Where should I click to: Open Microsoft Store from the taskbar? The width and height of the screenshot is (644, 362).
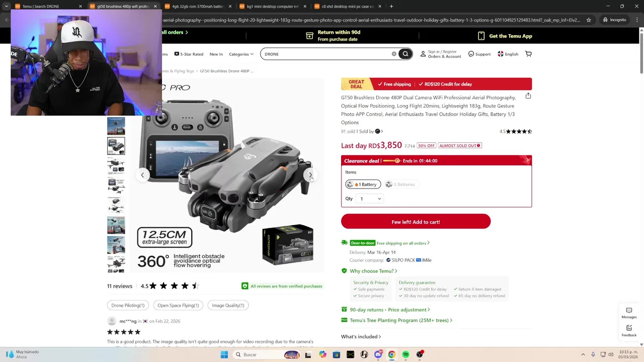click(336, 354)
